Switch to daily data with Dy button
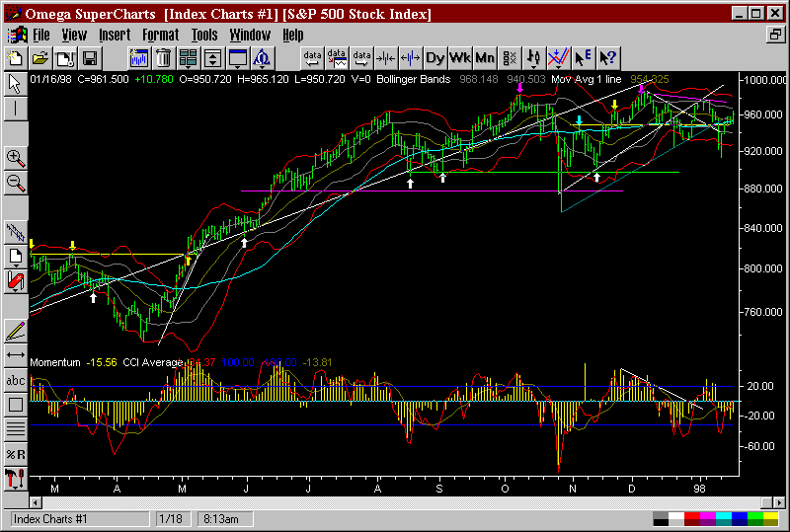790x532 pixels. [435, 58]
